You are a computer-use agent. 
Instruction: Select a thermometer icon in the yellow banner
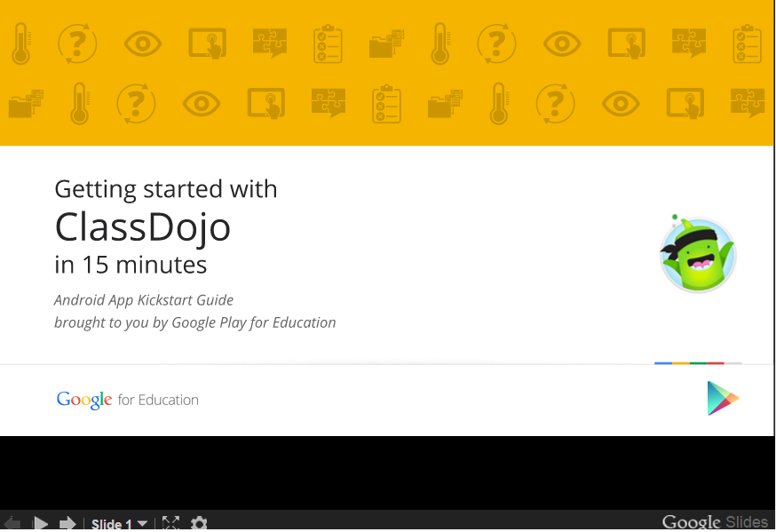(22, 43)
